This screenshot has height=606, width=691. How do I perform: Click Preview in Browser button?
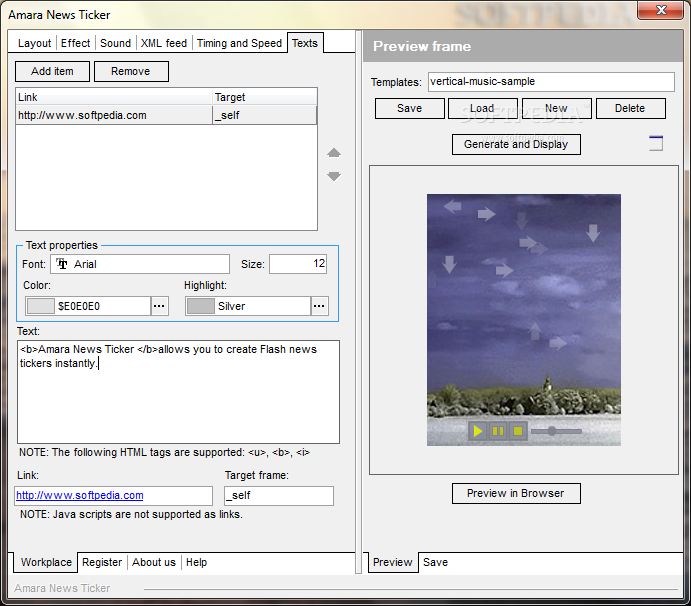(516, 494)
